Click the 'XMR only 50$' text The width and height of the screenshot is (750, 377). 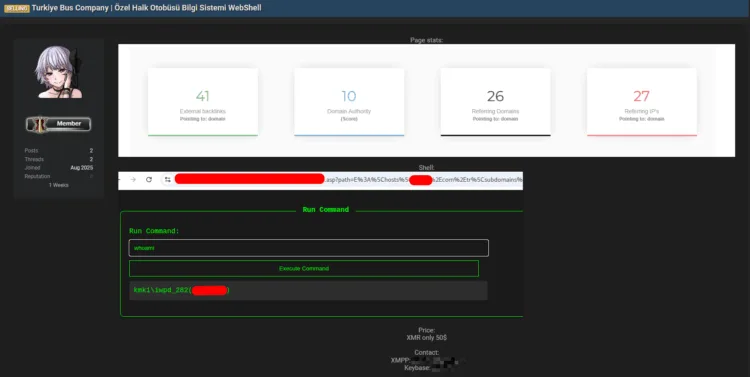click(427, 337)
